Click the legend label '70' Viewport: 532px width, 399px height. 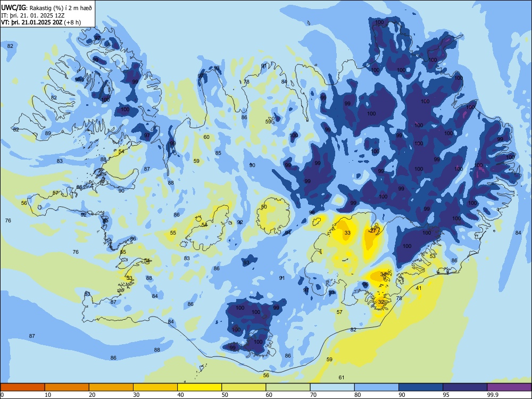tap(313, 395)
